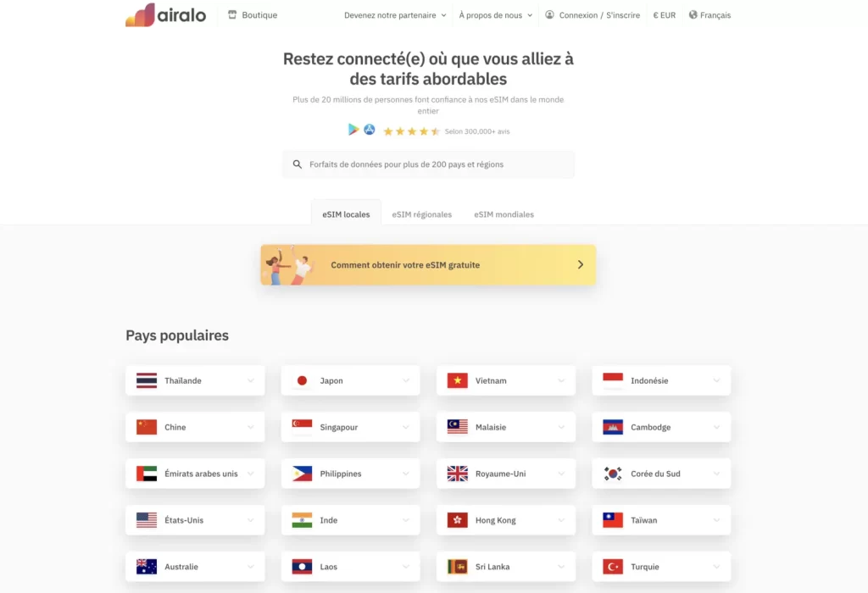This screenshot has width=868, height=593.
Task: Click the Émirats arabes unis flag
Action: [147, 474]
